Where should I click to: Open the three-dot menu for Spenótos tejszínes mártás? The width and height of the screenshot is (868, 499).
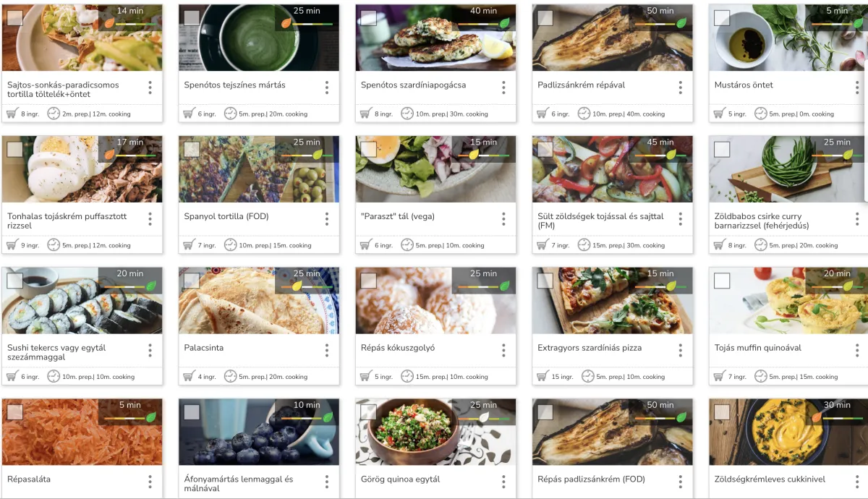tap(327, 88)
